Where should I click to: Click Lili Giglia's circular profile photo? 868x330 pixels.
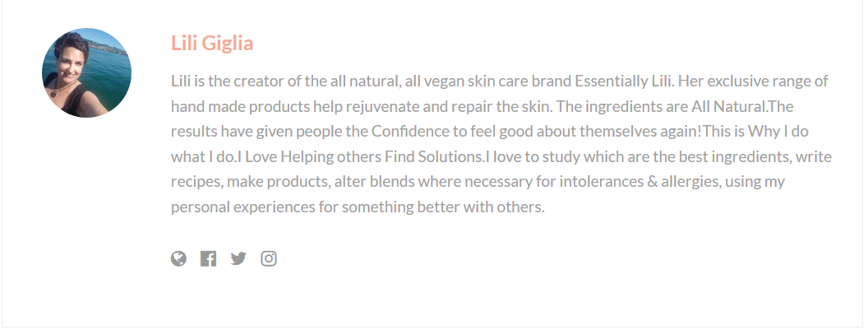click(x=87, y=72)
